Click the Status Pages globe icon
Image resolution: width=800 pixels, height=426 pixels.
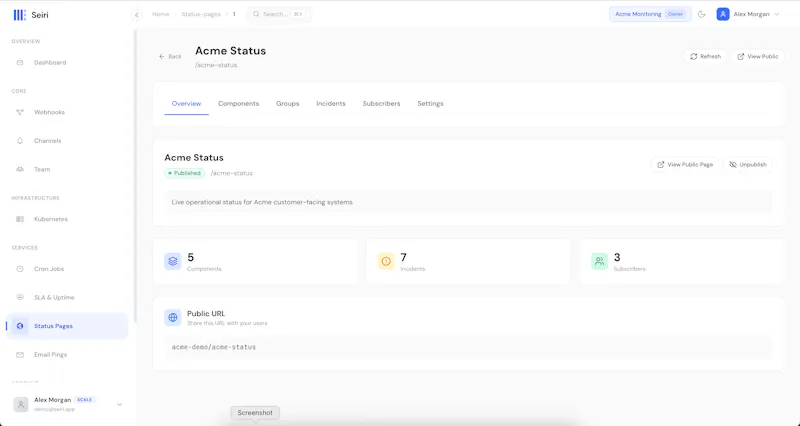point(20,326)
